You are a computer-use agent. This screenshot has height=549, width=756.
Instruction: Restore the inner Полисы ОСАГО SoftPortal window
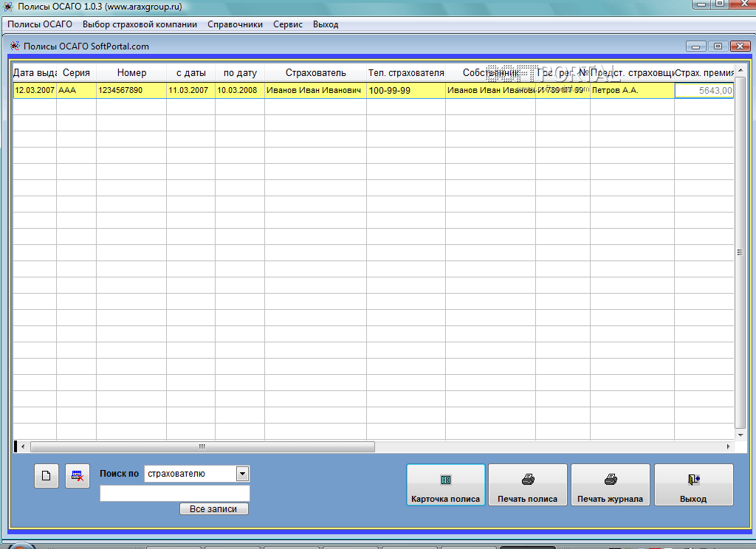click(x=718, y=46)
